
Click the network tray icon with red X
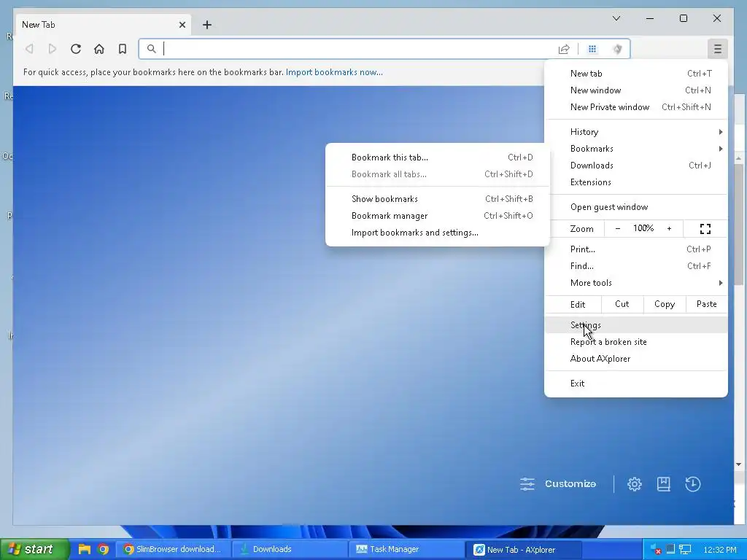pyautogui.click(x=656, y=550)
